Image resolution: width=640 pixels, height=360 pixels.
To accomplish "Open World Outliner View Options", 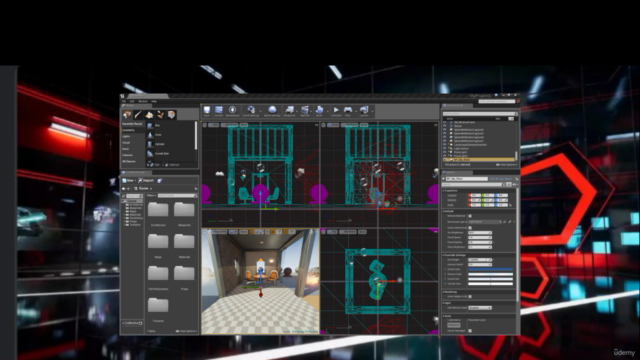I will point(506,164).
